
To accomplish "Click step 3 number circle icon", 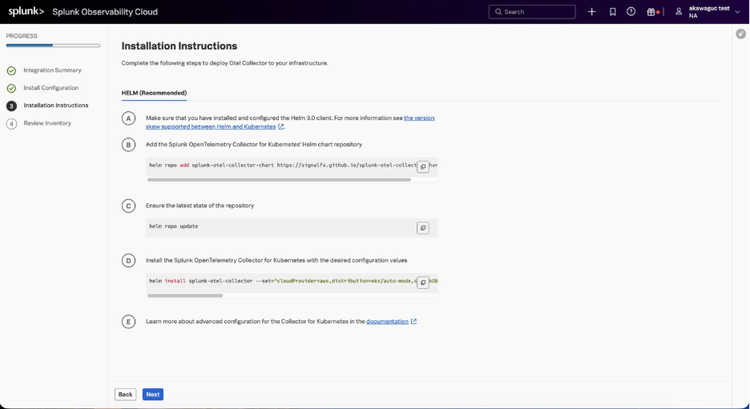I will (11, 106).
